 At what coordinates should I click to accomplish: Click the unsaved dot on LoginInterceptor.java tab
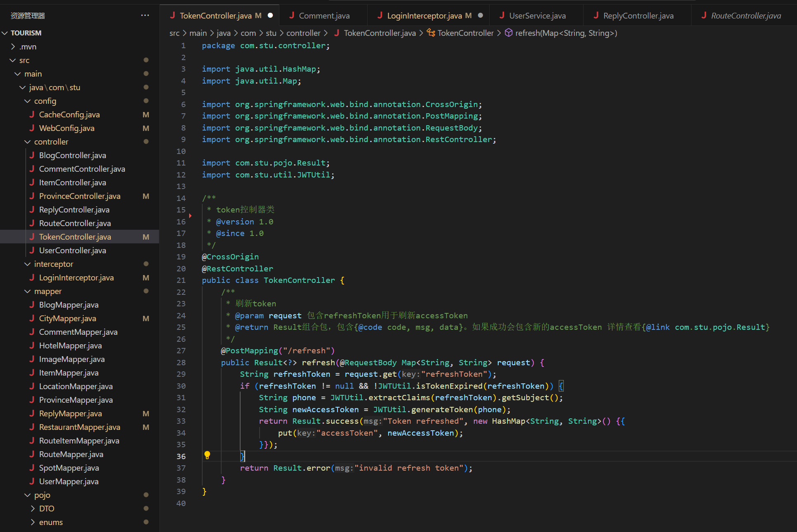click(x=481, y=15)
